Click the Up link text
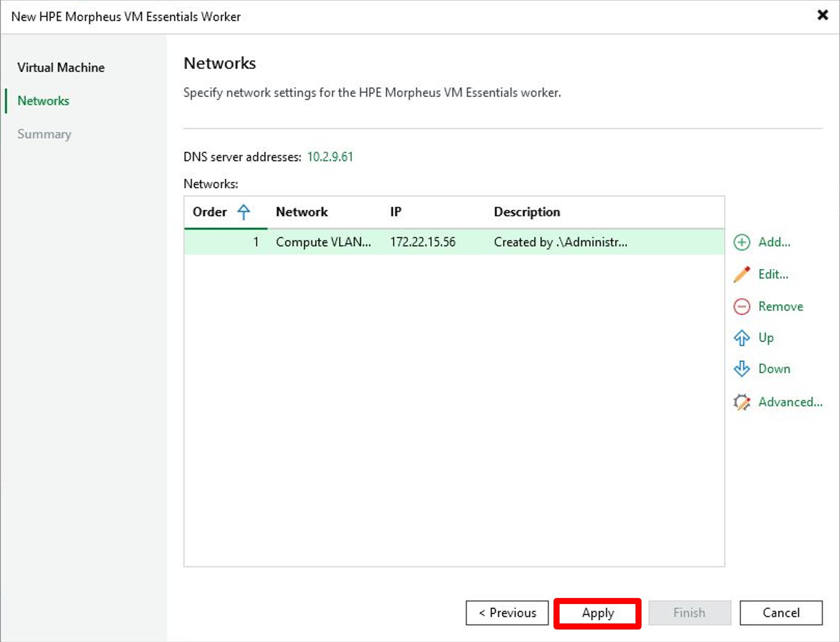 tap(766, 338)
